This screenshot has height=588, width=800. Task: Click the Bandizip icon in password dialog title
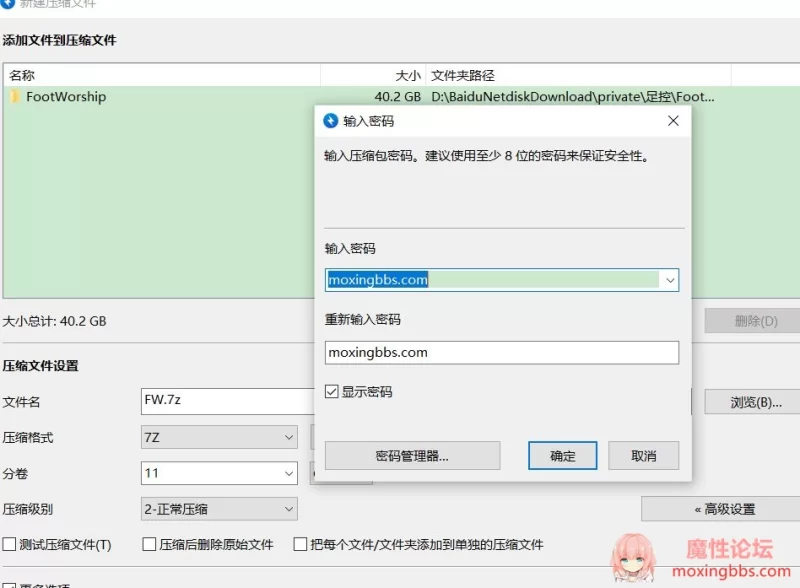pyautogui.click(x=331, y=121)
